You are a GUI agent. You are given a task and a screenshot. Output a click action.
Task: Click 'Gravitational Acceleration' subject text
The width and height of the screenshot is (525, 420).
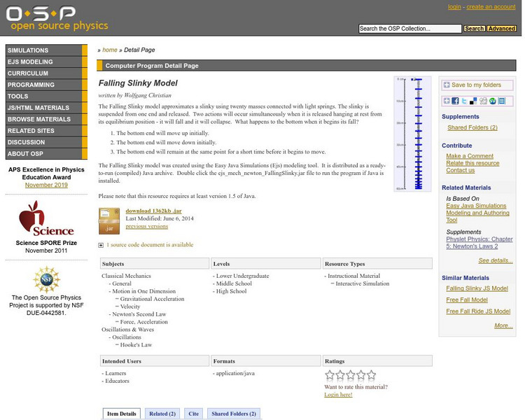tap(152, 299)
